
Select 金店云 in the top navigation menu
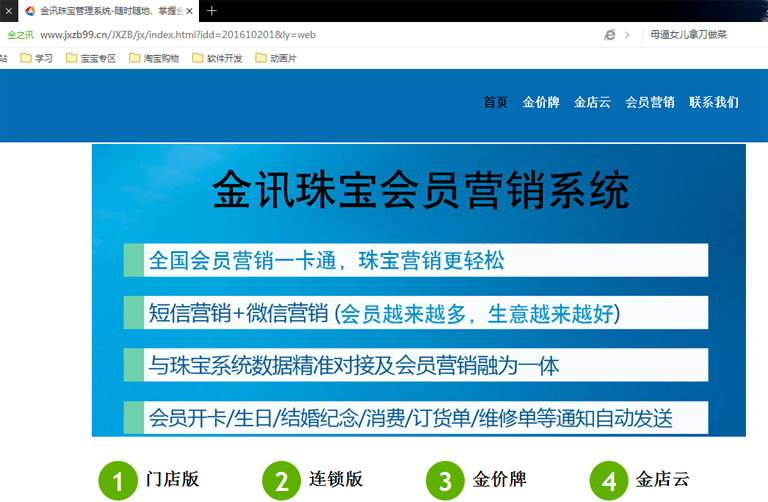click(x=592, y=102)
